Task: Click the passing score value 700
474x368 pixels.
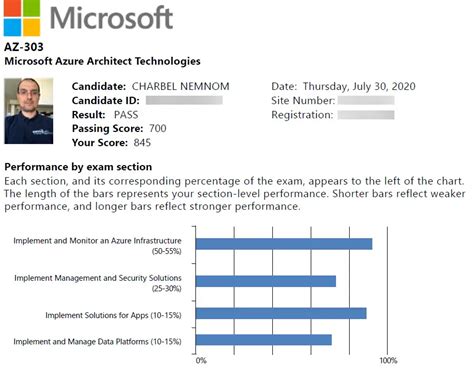Action: coord(158,128)
